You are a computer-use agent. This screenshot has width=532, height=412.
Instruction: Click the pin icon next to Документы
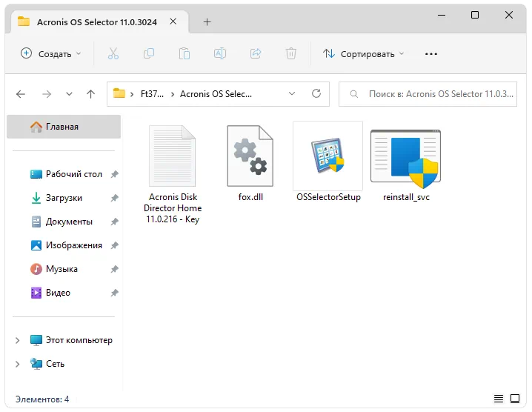pyautogui.click(x=115, y=222)
